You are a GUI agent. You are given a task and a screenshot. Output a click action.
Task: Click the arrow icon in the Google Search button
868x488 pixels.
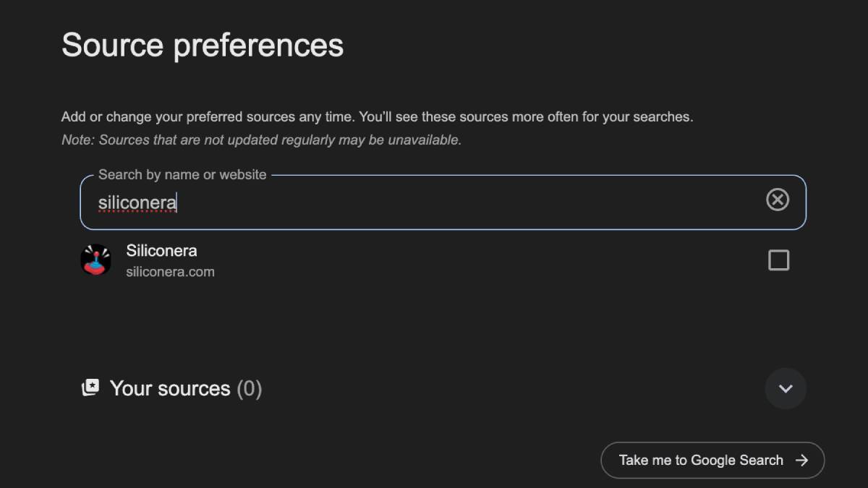801,461
